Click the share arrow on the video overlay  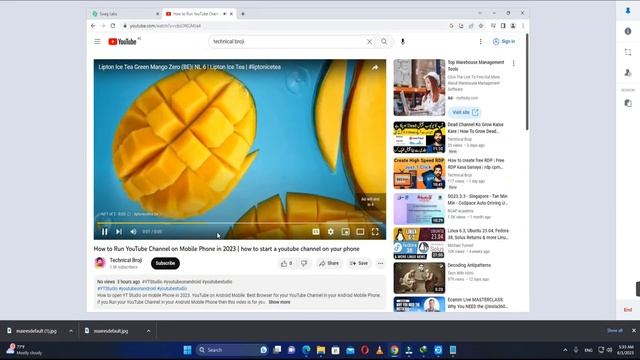click(375, 67)
